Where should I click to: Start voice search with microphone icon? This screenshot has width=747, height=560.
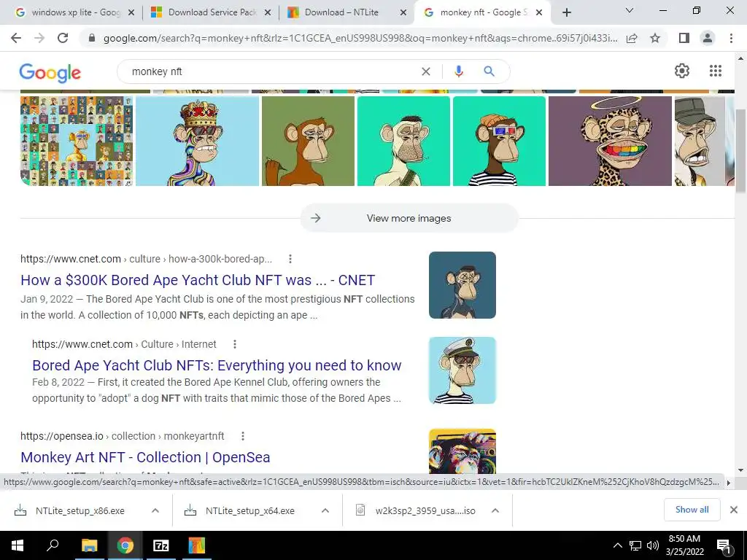(458, 71)
